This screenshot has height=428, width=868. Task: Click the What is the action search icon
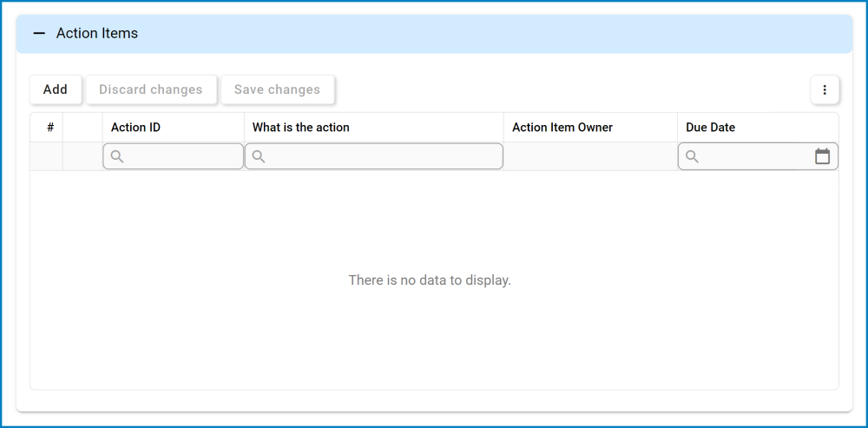pyautogui.click(x=259, y=156)
